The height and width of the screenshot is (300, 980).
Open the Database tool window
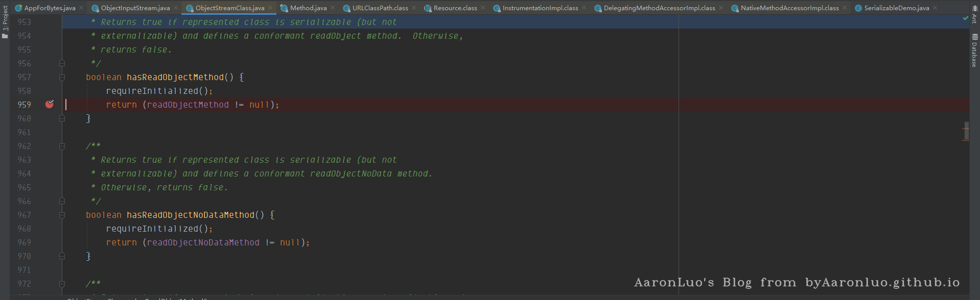click(974, 51)
